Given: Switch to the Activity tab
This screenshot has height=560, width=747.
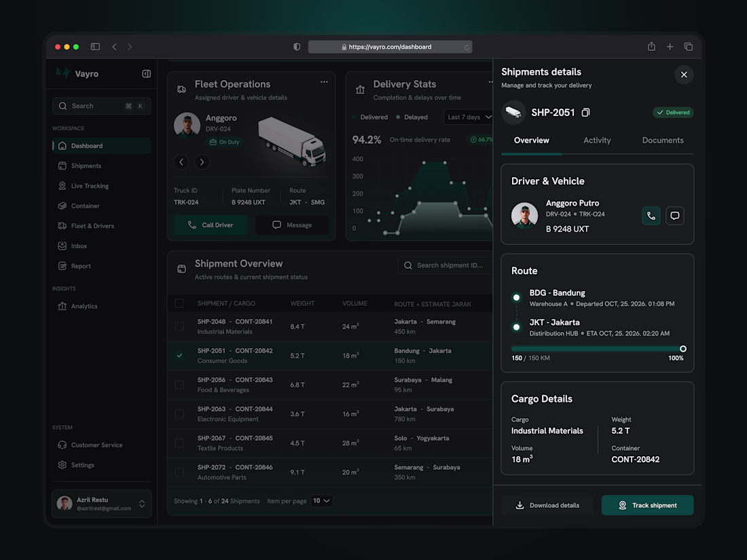Looking at the screenshot, I should pos(597,141).
